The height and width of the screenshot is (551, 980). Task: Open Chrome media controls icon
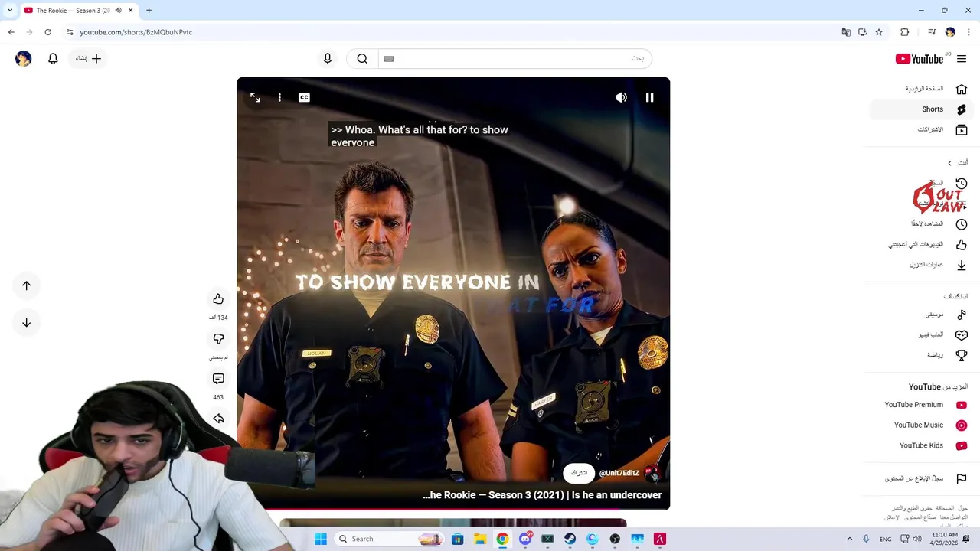point(932,32)
